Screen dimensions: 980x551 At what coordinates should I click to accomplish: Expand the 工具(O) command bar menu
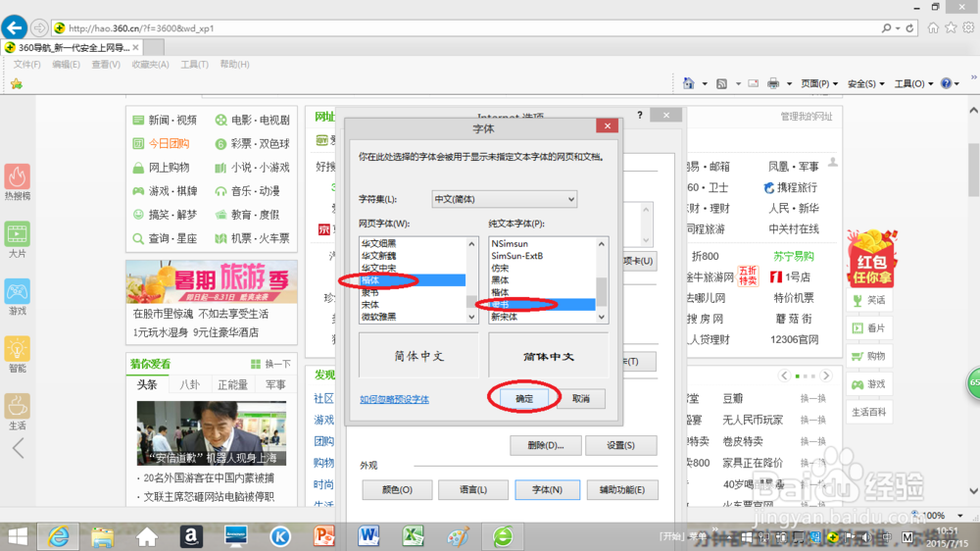pos(913,83)
